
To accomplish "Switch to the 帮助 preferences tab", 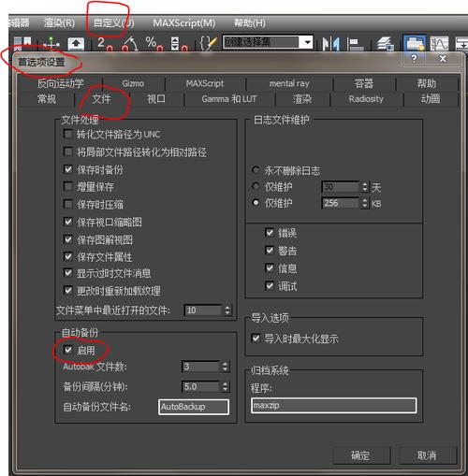I will click(427, 83).
